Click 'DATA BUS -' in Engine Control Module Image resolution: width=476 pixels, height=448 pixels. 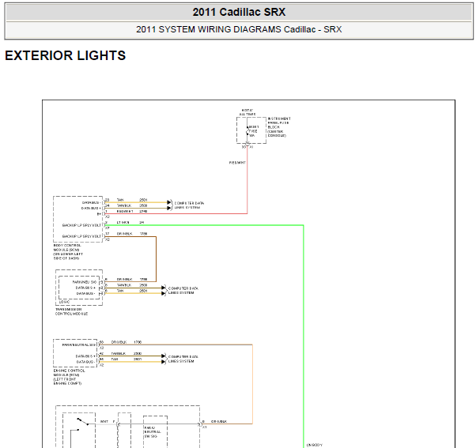tap(85, 362)
